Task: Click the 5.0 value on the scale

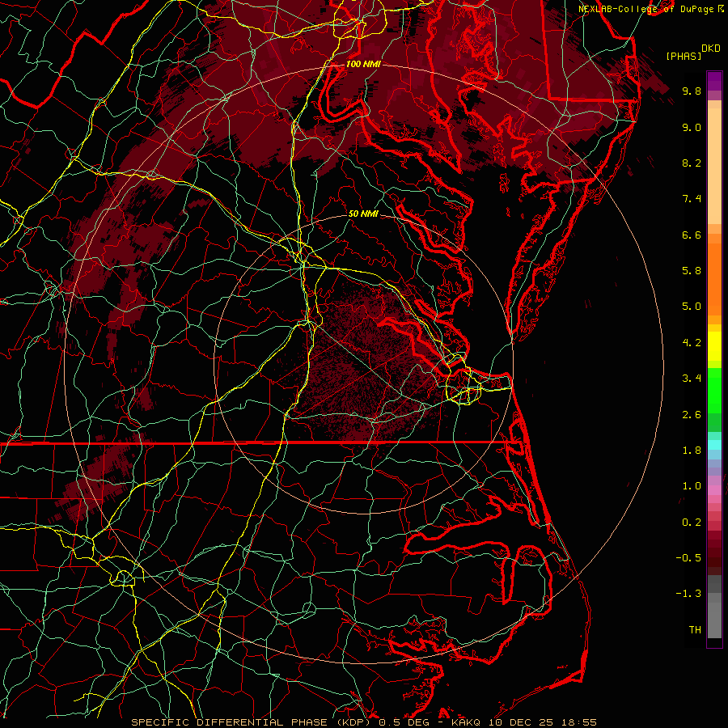Action: coord(692,307)
